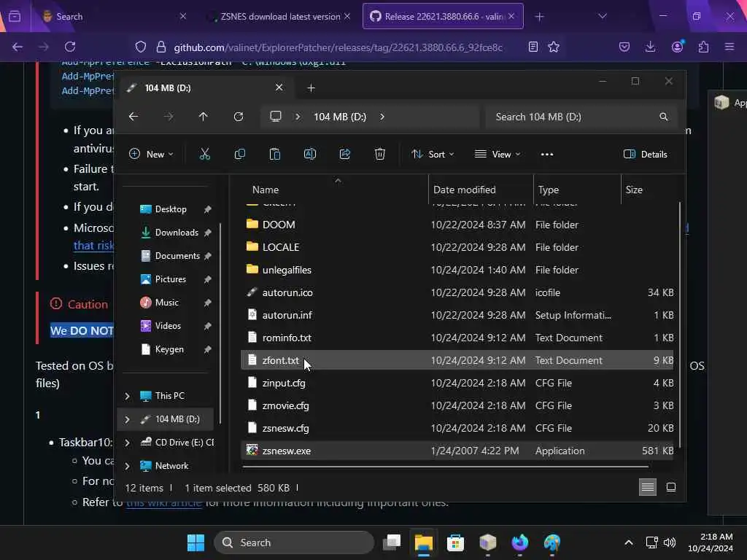
Task: Expand the 104 MB (D:) tree node
Action: click(x=127, y=419)
